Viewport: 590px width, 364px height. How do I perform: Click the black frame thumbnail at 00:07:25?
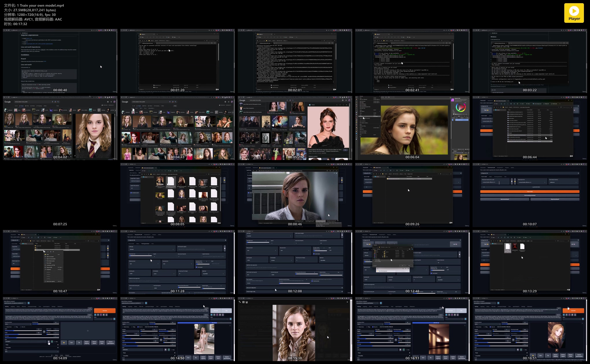point(60,195)
